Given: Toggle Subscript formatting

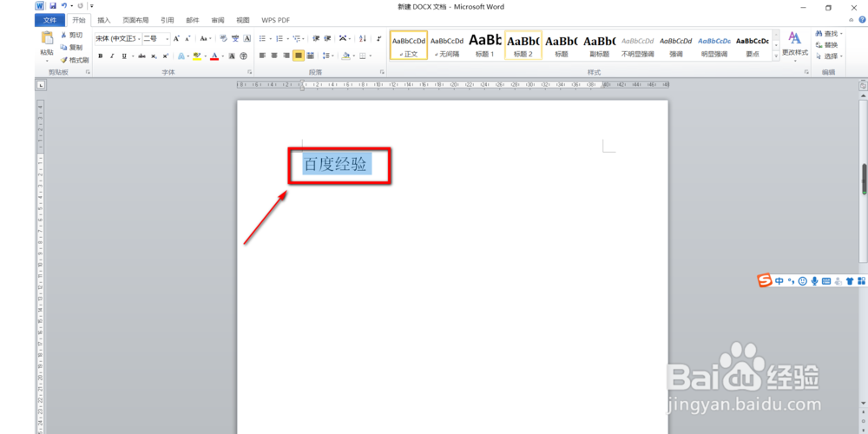Looking at the screenshot, I should 154,56.
